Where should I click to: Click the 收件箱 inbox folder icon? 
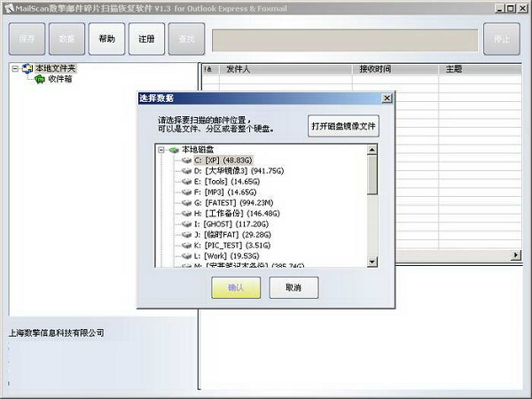tap(40, 80)
